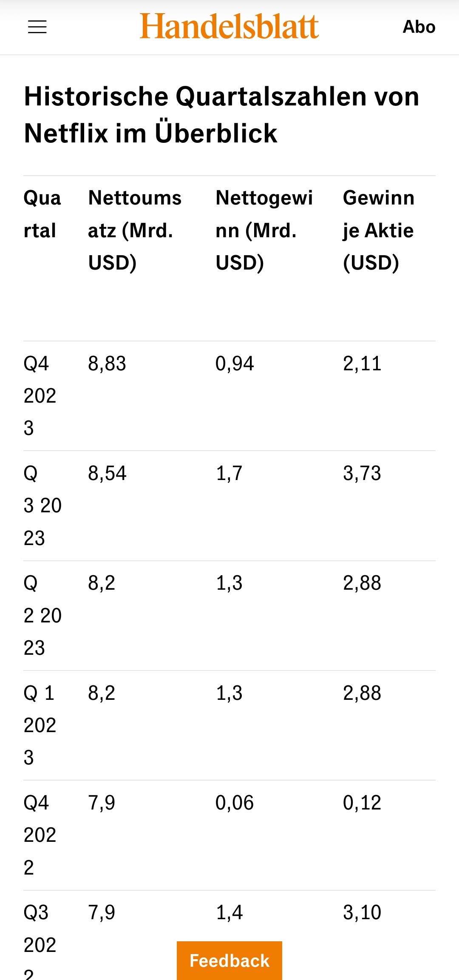Open the hamburger menu icon

point(37,27)
